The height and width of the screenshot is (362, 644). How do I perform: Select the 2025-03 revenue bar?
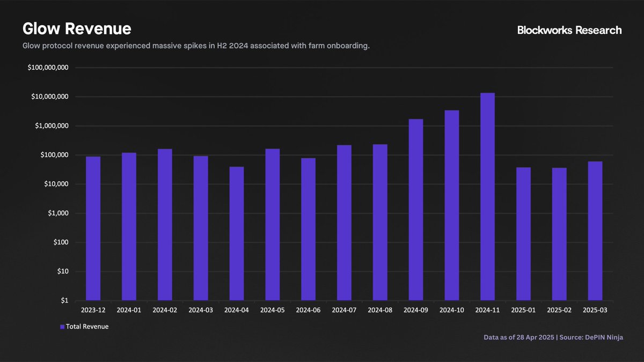point(595,231)
